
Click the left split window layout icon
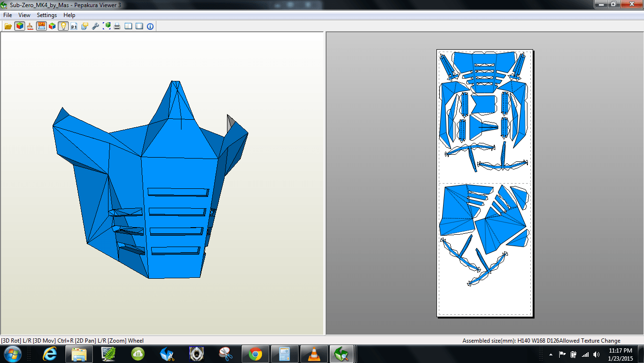tap(128, 26)
